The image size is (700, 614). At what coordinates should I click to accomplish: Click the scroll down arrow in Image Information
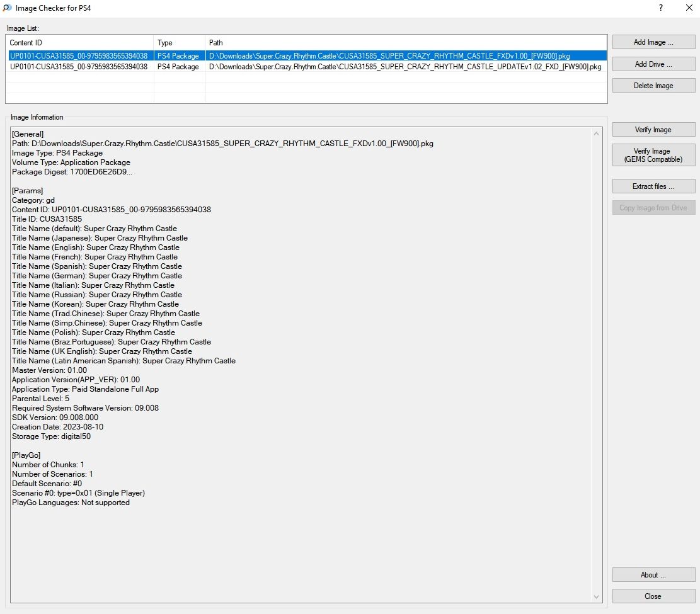(x=597, y=596)
